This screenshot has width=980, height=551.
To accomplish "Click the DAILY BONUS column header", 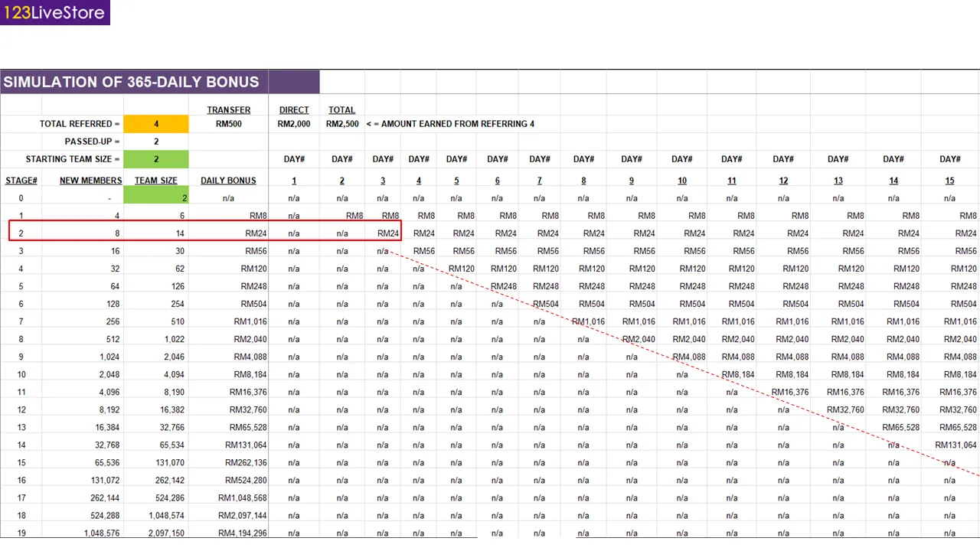I will [228, 181].
